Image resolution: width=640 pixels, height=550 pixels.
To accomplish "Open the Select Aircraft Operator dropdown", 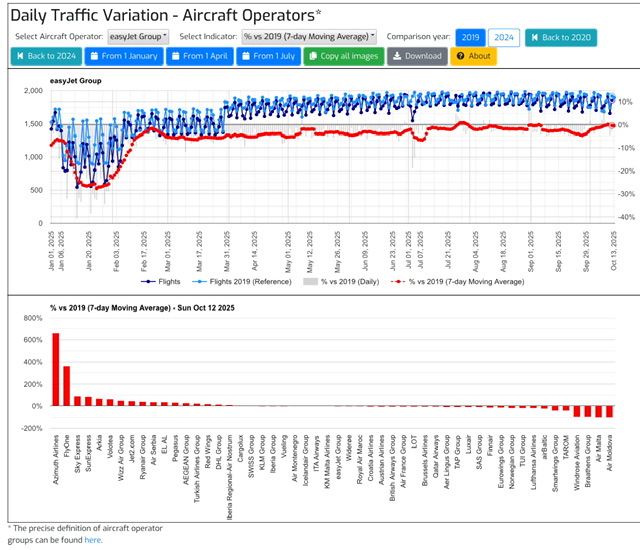I will tap(138, 37).
